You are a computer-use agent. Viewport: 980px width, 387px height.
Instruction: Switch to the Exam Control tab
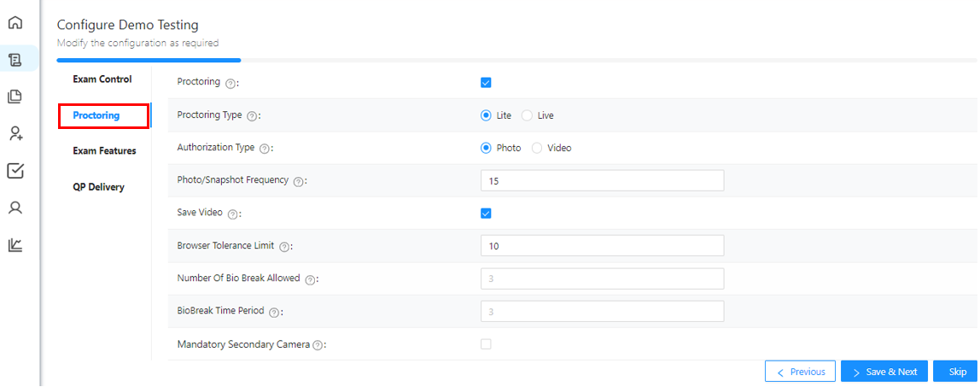[x=102, y=79]
